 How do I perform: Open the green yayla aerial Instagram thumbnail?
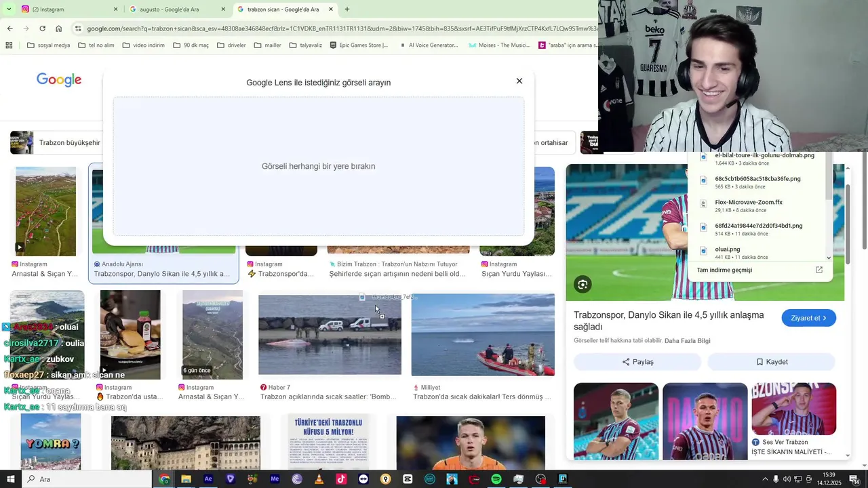point(45,211)
